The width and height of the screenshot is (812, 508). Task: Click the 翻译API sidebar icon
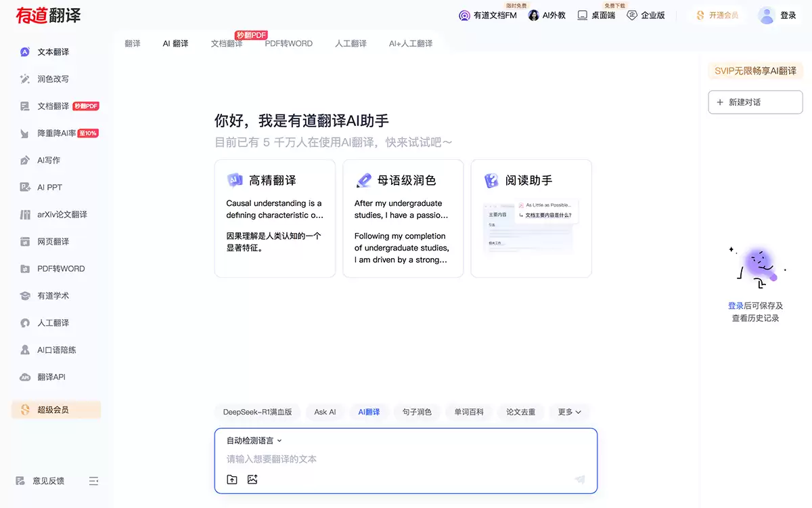pyautogui.click(x=25, y=377)
